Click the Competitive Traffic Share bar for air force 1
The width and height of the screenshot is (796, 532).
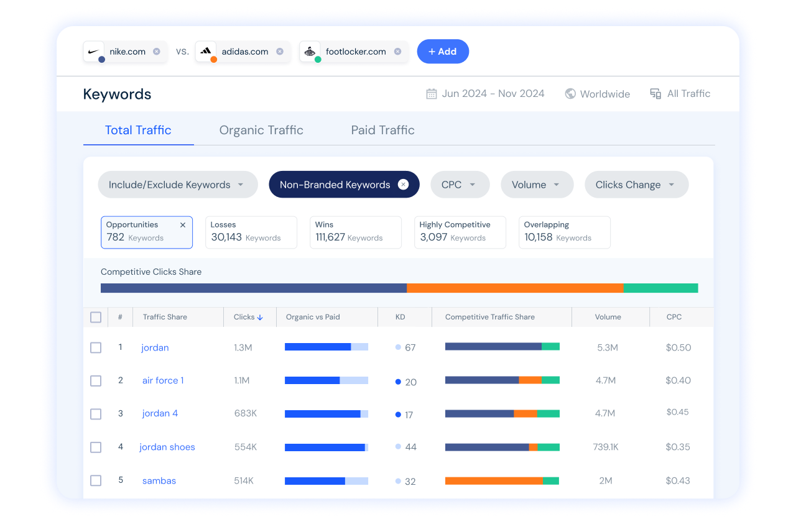point(502,380)
